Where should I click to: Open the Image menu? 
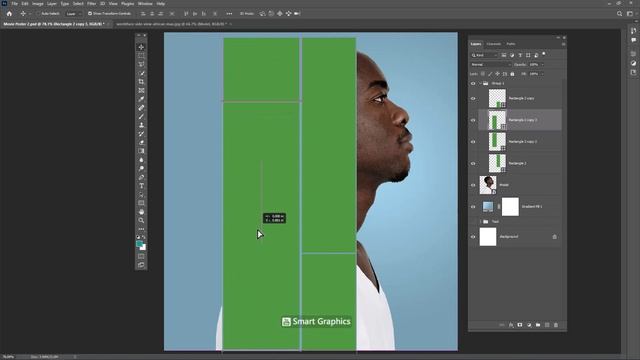click(38, 4)
